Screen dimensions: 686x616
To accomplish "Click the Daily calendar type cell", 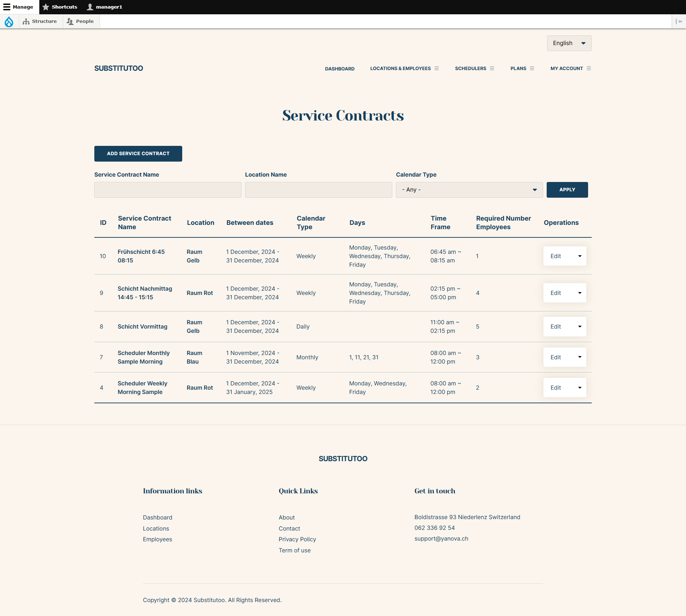I will [303, 326].
